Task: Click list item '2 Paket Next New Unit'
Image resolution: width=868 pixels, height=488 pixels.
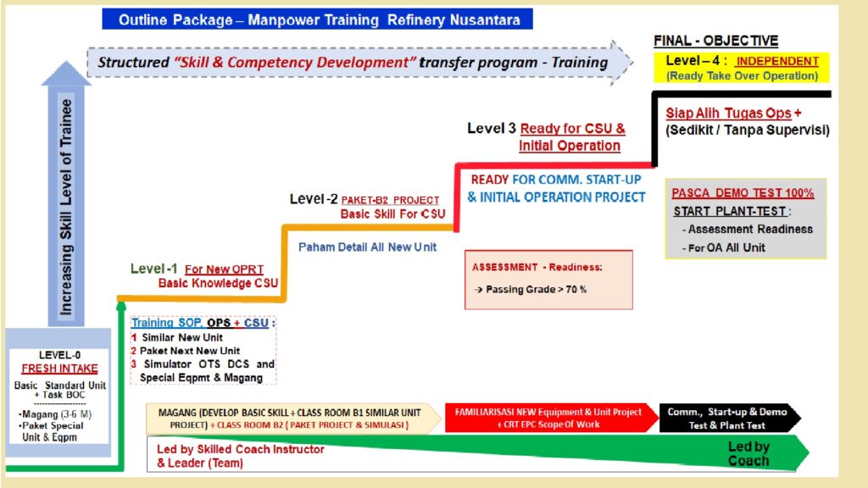Action: coord(186,351)
